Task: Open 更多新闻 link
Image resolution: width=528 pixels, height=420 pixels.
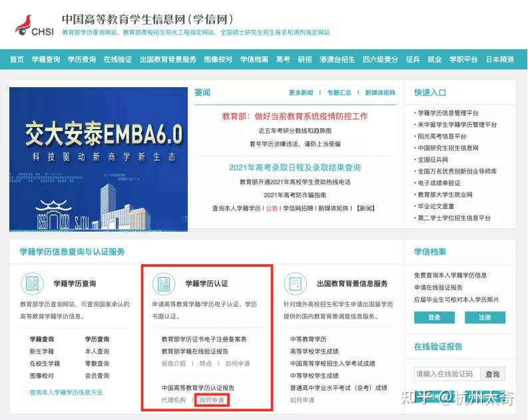Action: (301, 93)
